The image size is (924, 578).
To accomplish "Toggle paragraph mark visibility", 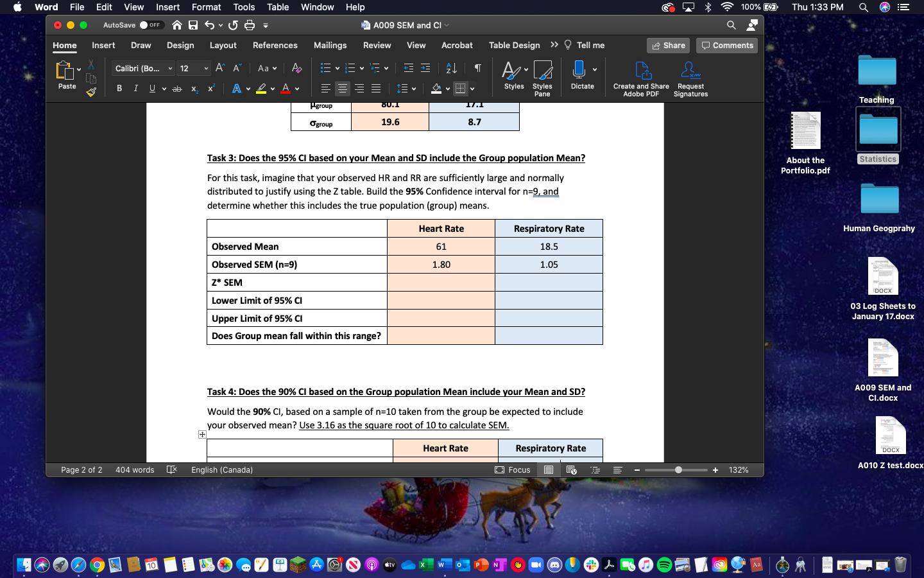I will (477, 67).
